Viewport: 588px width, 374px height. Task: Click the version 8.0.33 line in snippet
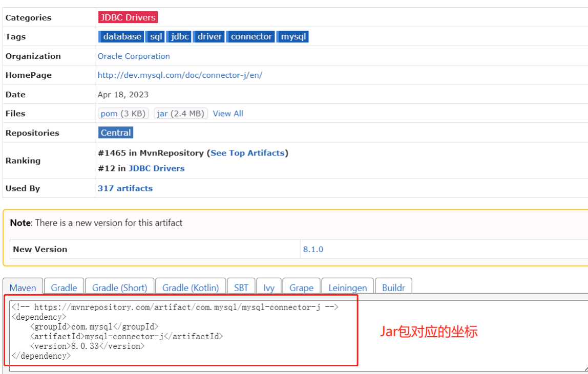tap(88, 346)
